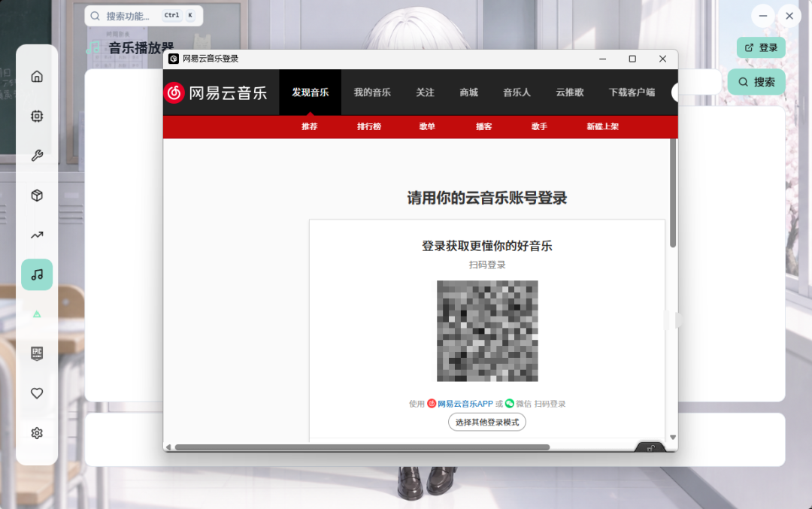Open the 云推歌 tab
Screen dimensions: 812x509
tap(570, 92)
